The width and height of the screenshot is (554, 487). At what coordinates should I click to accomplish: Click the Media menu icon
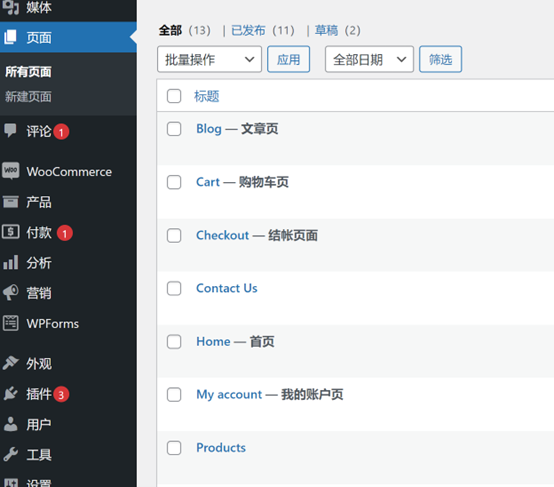[11, 6]
